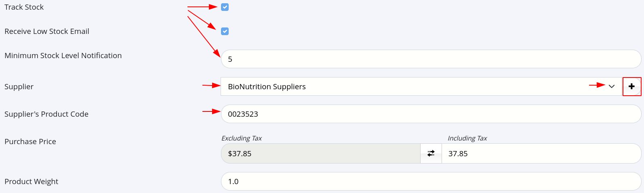Click the Receive Low Stock Email label

pyautogui.click(x=47, y=31)
